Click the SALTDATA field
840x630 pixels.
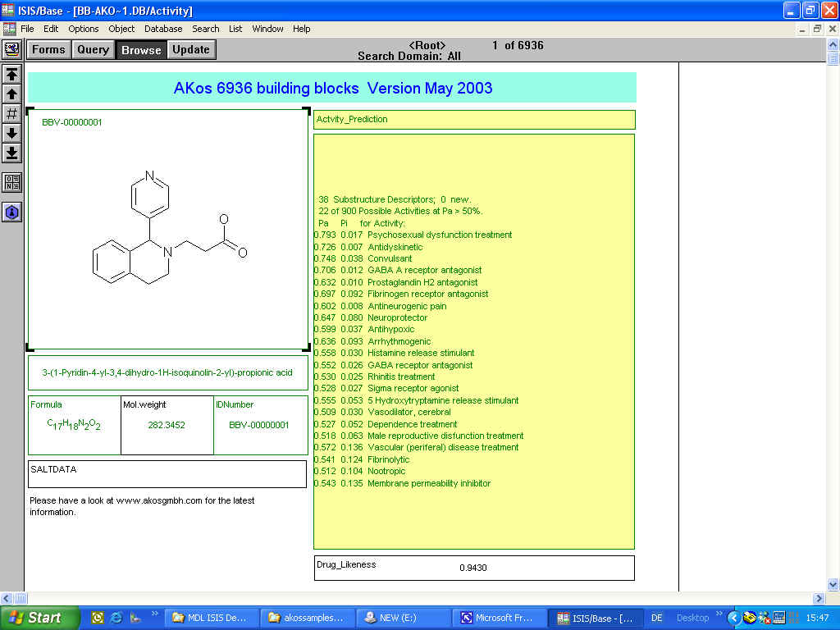(167, 475)
